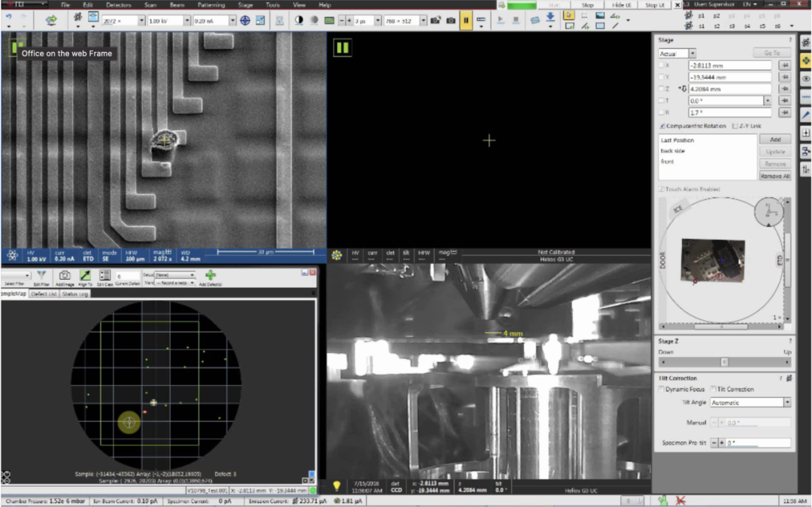Screen dimensions: 812x507
Task: Open the Detectors menu
Action: click(x=118, y=5)
